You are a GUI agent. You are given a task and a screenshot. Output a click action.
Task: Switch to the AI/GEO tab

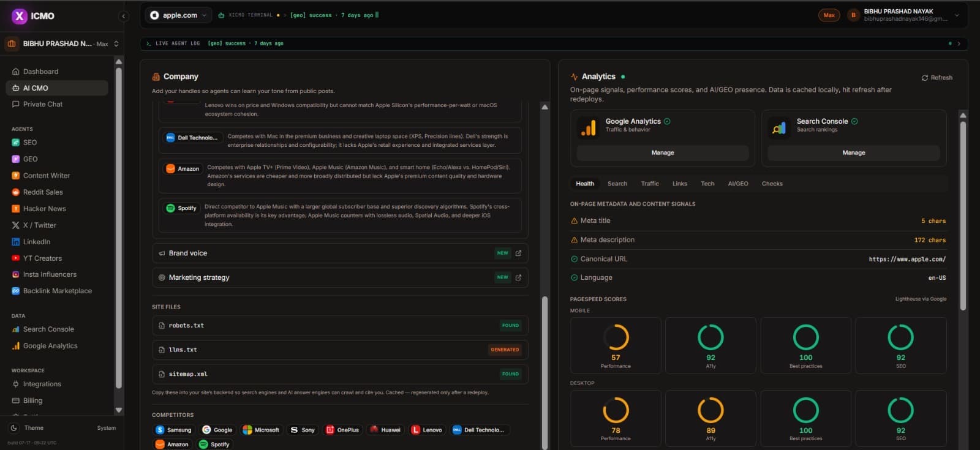click(x=738, y=184)
